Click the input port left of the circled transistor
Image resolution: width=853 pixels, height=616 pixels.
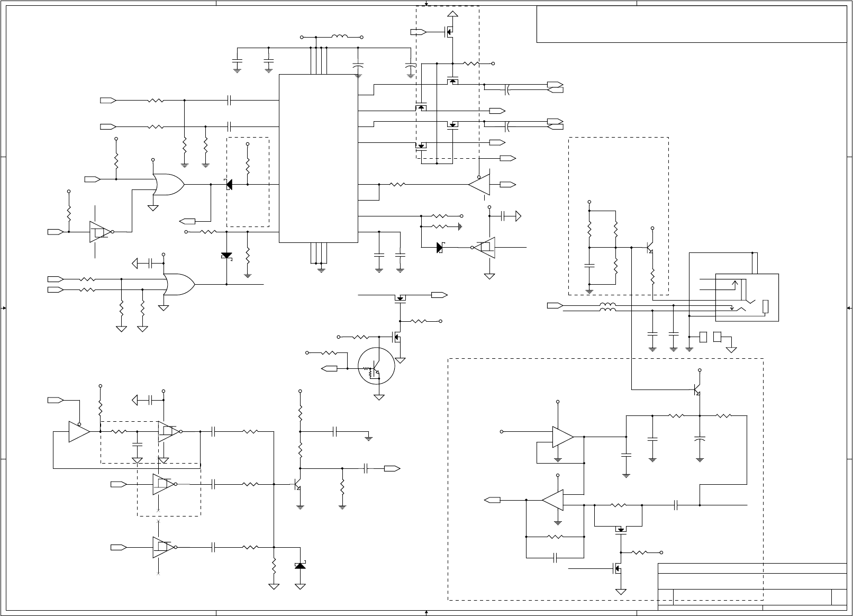point(329,368)
